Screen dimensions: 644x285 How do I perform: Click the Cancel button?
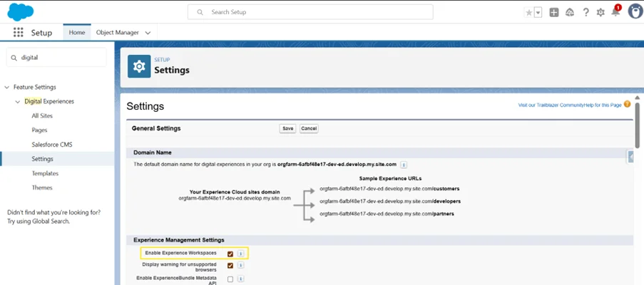point(309,128)
